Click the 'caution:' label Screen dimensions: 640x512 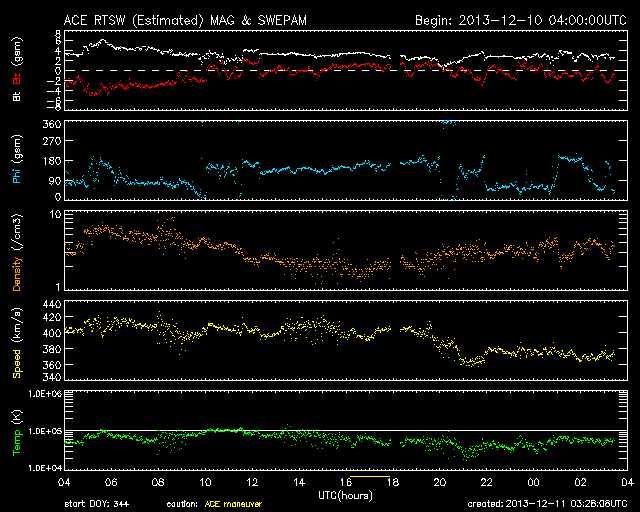pos(182,504)
